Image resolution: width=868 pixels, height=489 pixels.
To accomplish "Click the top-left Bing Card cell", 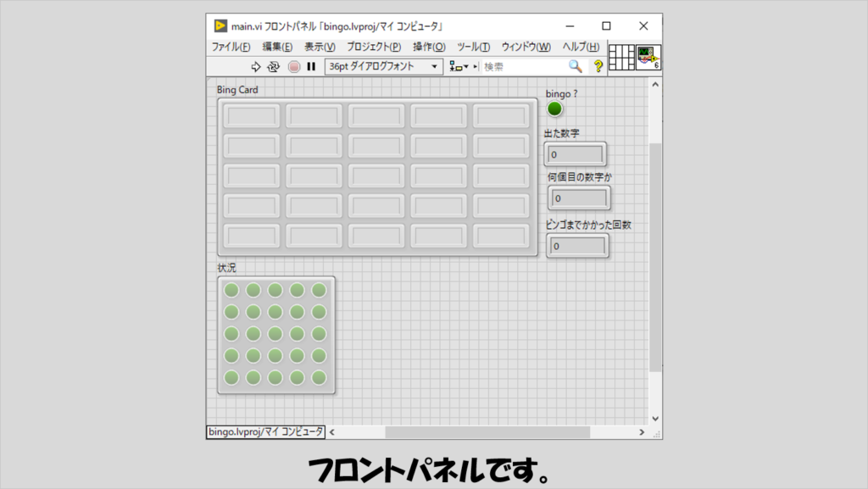I will coord(251,116).
